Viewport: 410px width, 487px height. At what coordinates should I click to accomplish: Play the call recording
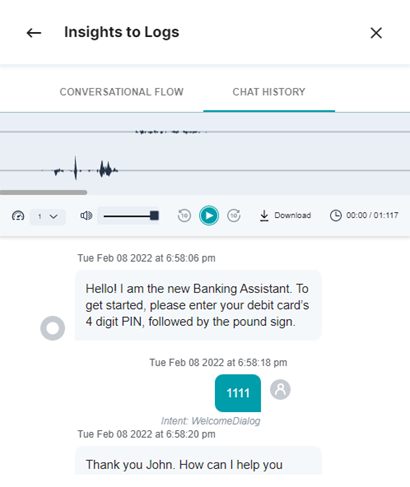pos(209,216)
